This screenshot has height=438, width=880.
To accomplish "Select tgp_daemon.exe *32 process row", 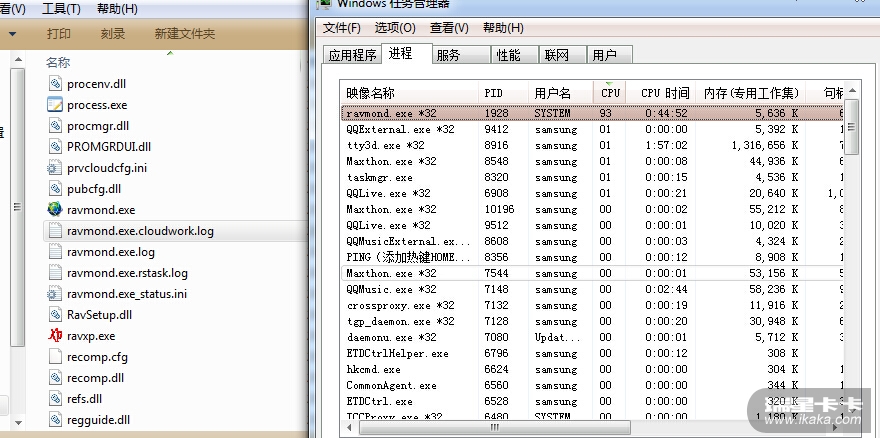I will (592, 321).
